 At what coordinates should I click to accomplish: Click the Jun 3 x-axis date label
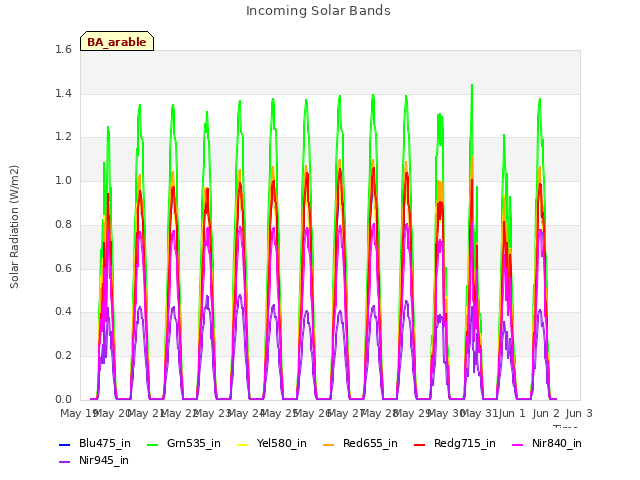click(579, 413)
